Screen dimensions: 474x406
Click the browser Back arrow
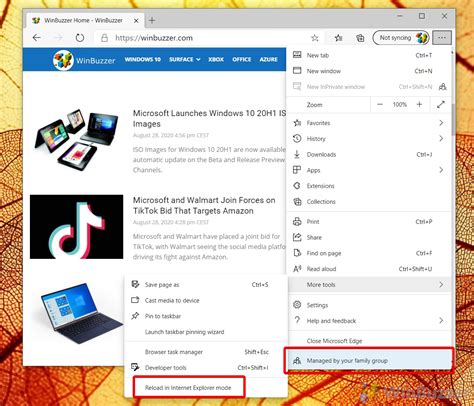(37, 38)
